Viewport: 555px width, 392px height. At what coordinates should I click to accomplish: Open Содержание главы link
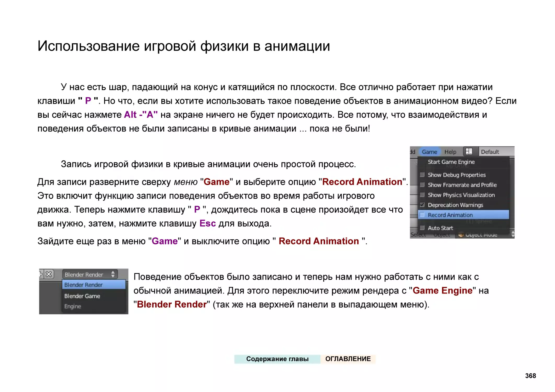(x=277, y=359)
